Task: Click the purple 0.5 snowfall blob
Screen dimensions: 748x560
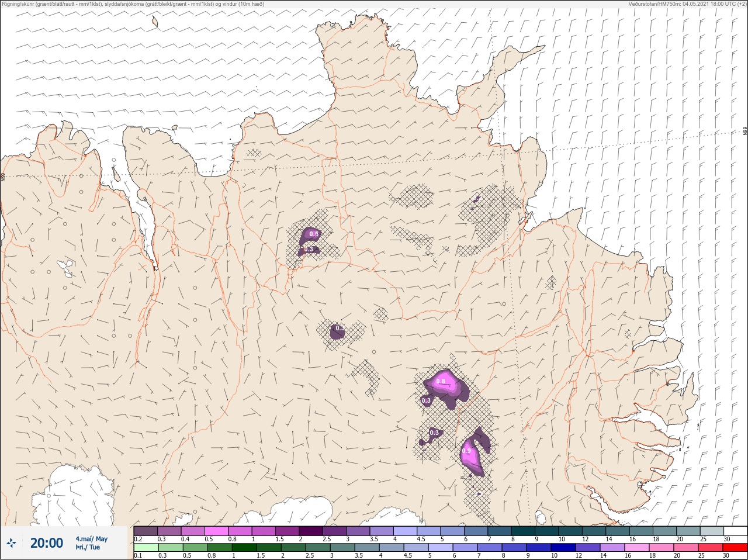Action: coord(310,237)
